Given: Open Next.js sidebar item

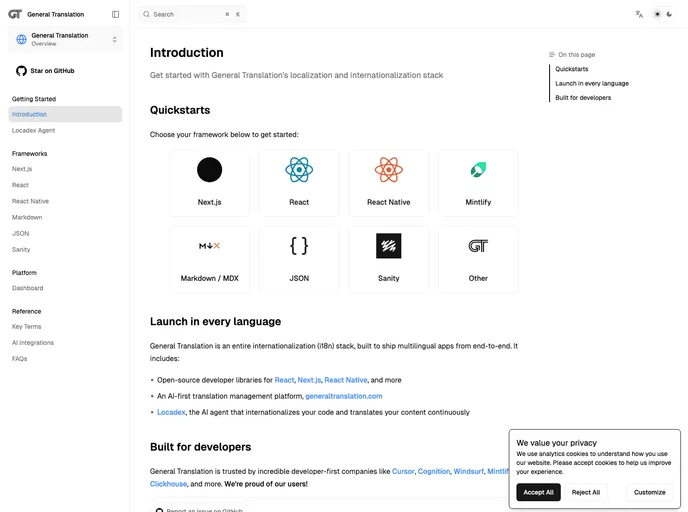Looking at the screenshot, I should (x=22, y=169).
